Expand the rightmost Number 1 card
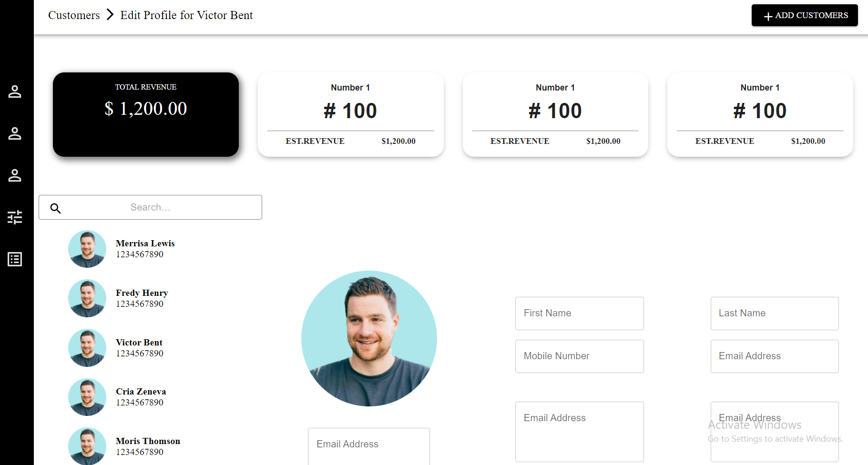 pyautogui.click(x=759, y=114)
